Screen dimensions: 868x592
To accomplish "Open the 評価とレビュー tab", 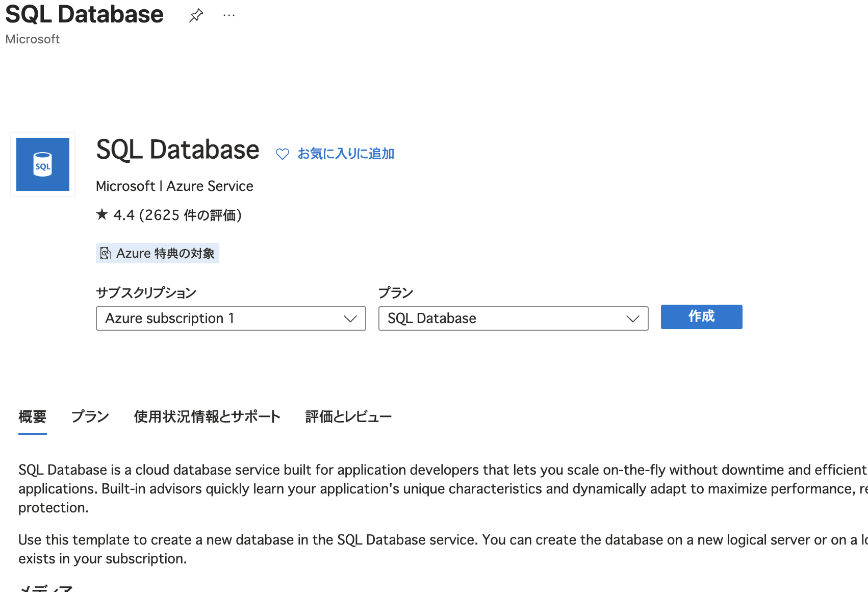I will 348,416.
